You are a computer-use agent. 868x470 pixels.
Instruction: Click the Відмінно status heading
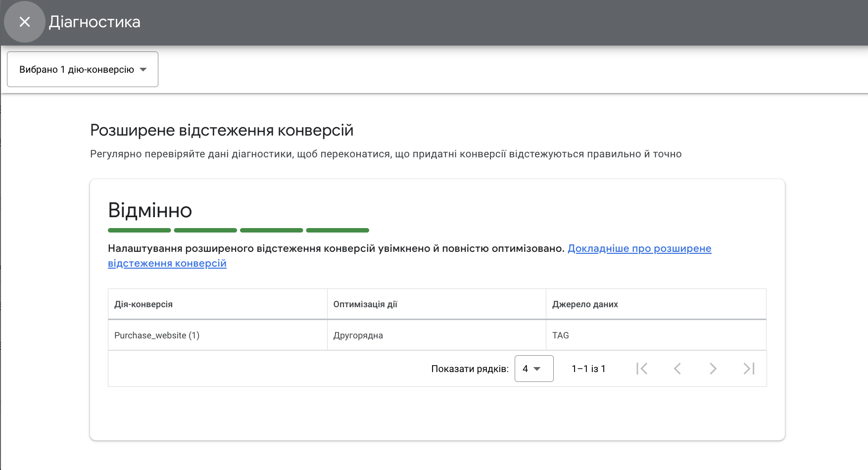(150, 210)
